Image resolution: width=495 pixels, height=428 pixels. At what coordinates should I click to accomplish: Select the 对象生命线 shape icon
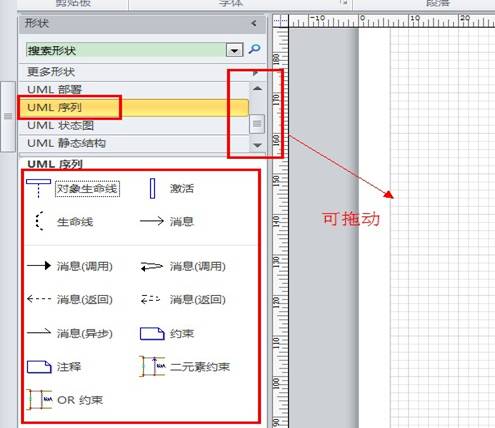pyautogui.click(x=38, y=188)
